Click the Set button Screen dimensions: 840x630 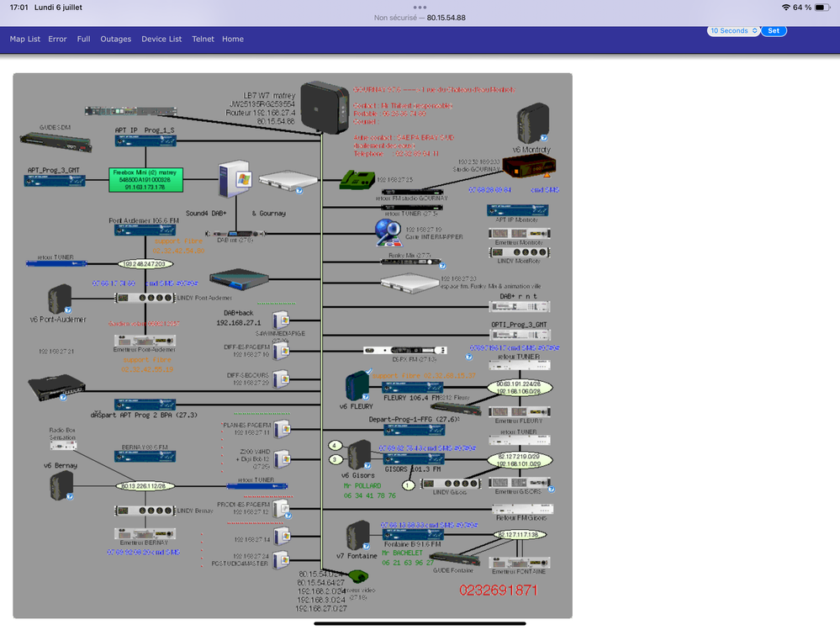click(x=774, y=31)
